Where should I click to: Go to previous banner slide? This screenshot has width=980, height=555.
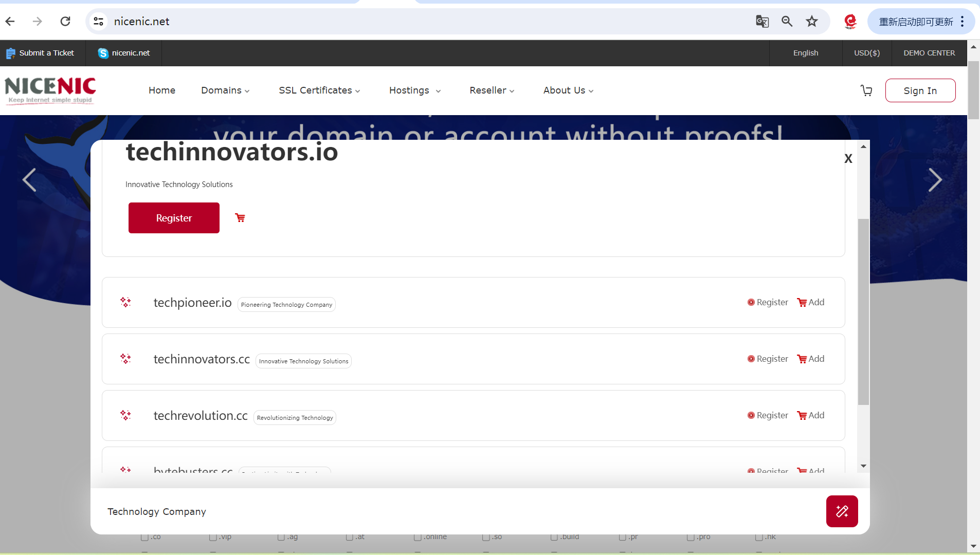coord(29,180)
